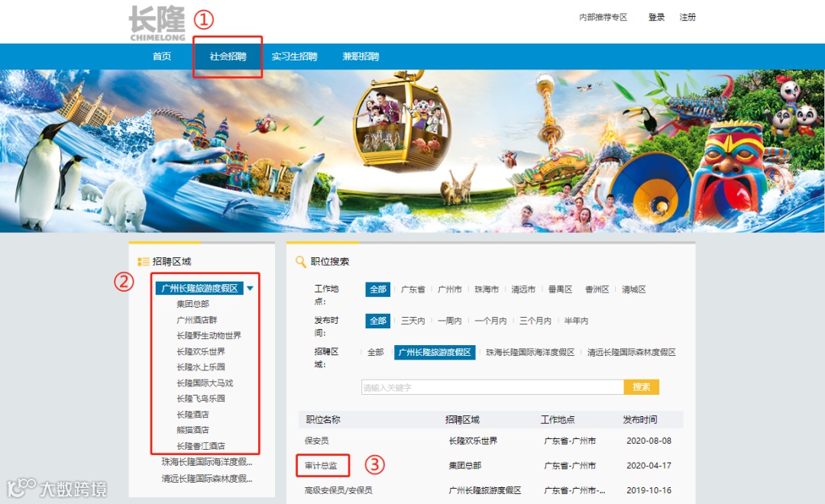Click the 登录 link
Image resolution: width=825 pixels, height=504 pixels.
(x=656, y=18)
